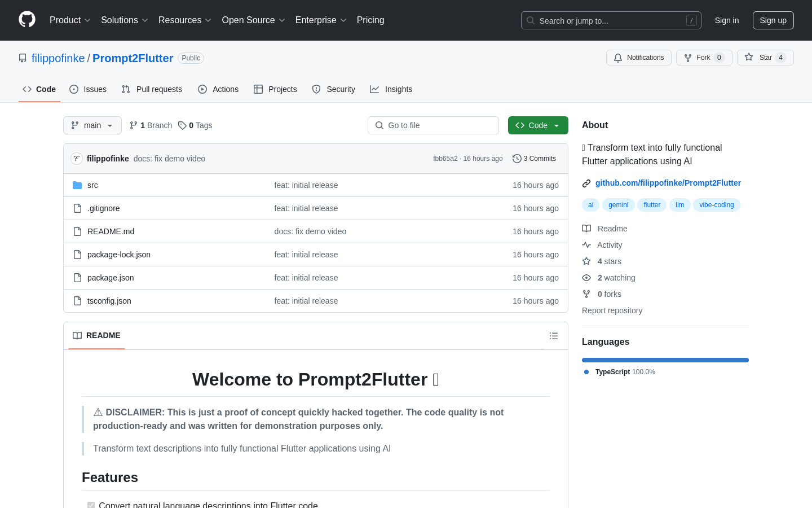Focus the Go to file input

pos(433,125)
